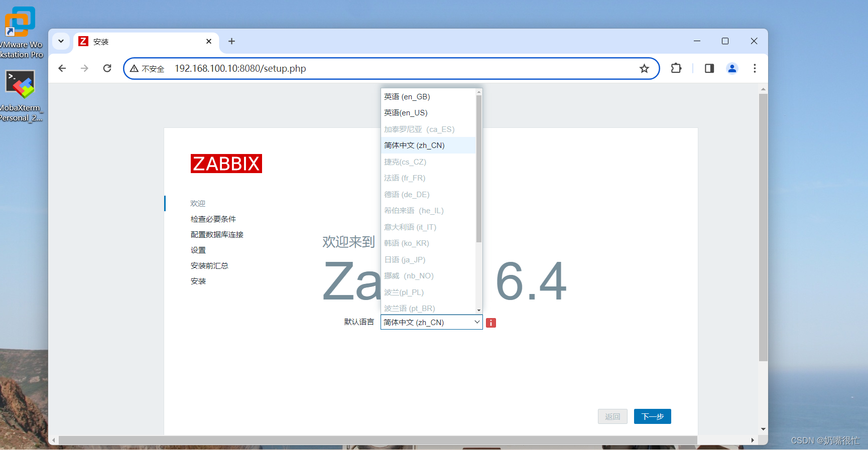The height and width of the screenshot is (450, 868).
Task: Click the horizontal scrollbar thumb
Action: coord(378,440)
